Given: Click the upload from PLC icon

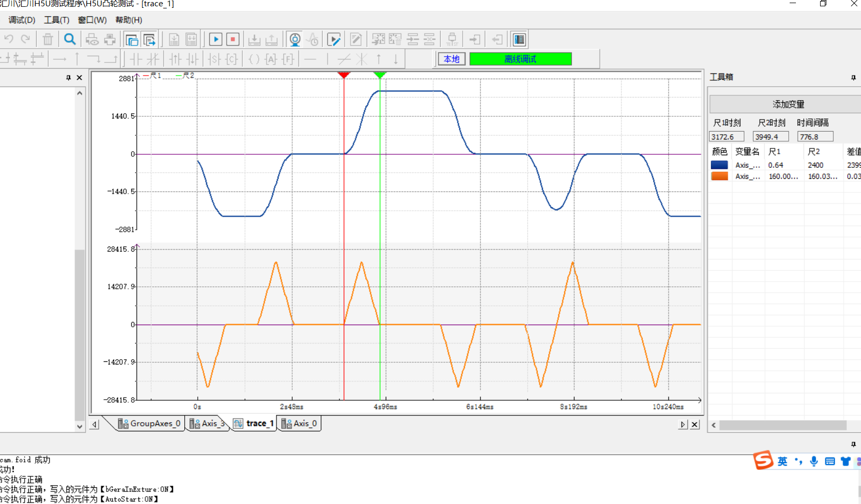Looking at the screenshot, I should 272,39.
